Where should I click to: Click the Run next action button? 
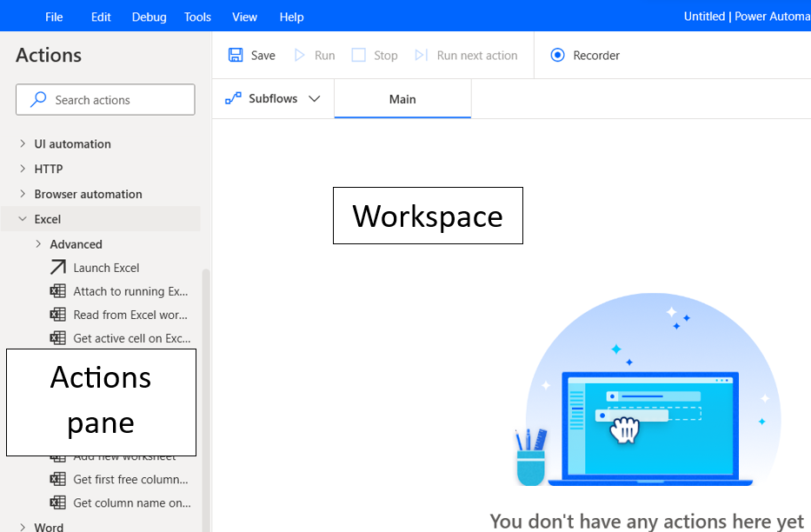point(467,54)
